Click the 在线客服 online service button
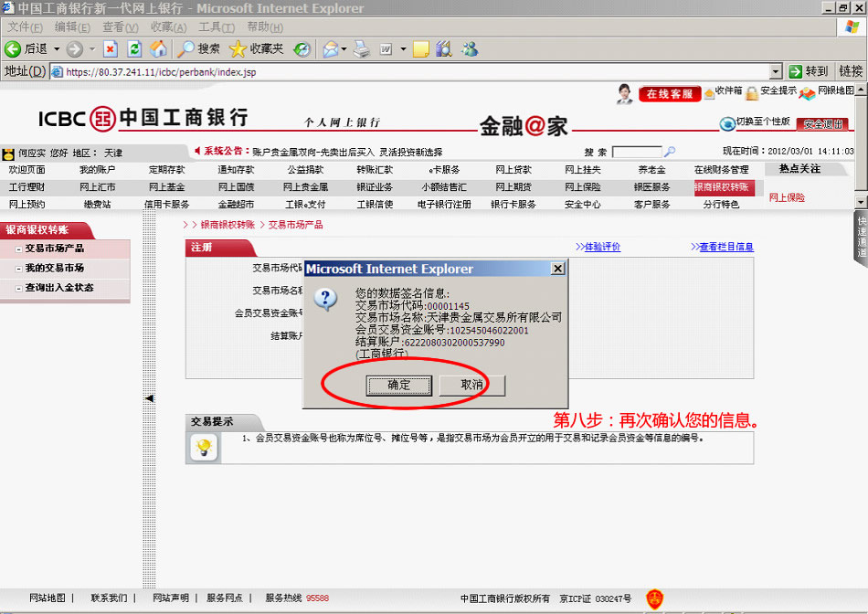 tap(670, 94)
